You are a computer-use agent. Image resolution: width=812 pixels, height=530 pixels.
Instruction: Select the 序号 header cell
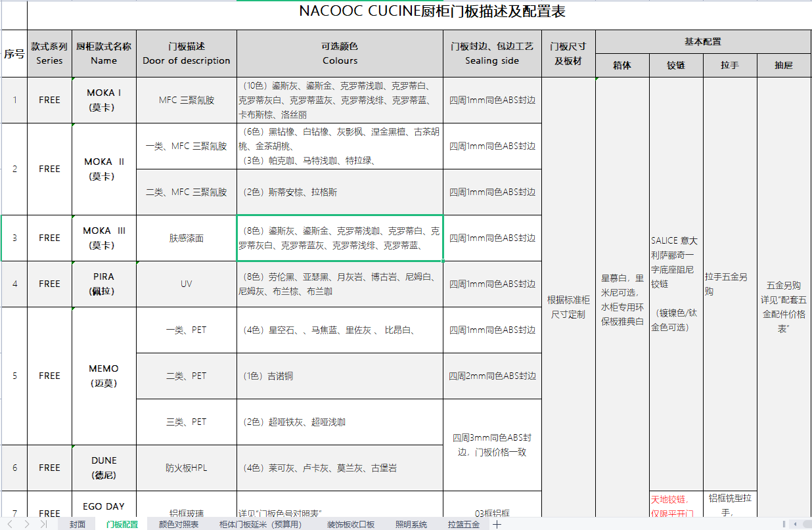point(14,53)
